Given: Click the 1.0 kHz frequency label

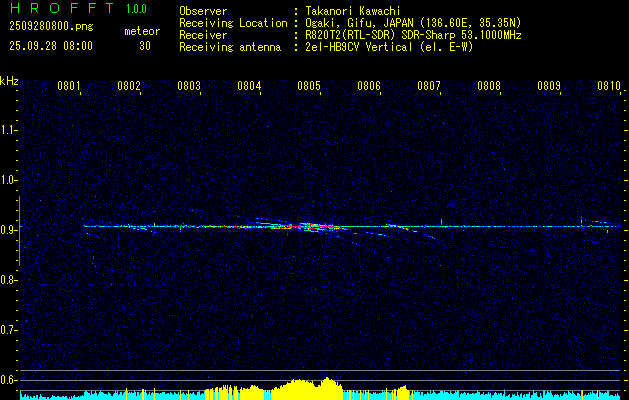Looking at the screenshot, I should click(8, 180).
